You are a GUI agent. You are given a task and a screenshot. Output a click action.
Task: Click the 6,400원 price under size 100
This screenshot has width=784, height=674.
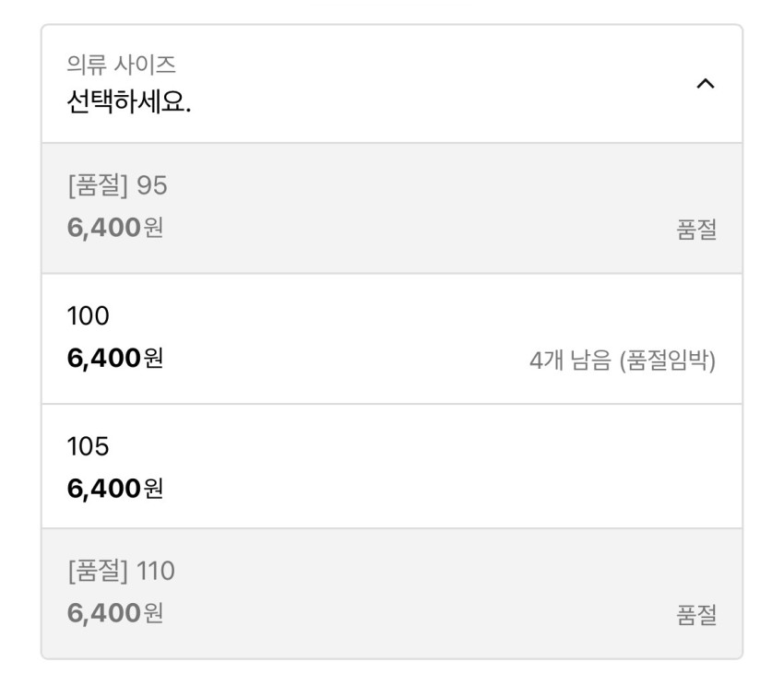pyautogui.click(x=115, y=358)
